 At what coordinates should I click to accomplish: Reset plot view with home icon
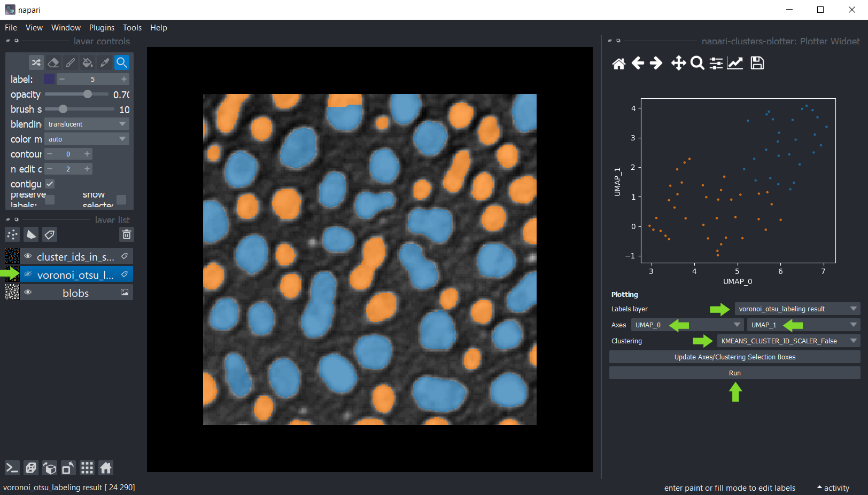[x=619, y=64]
